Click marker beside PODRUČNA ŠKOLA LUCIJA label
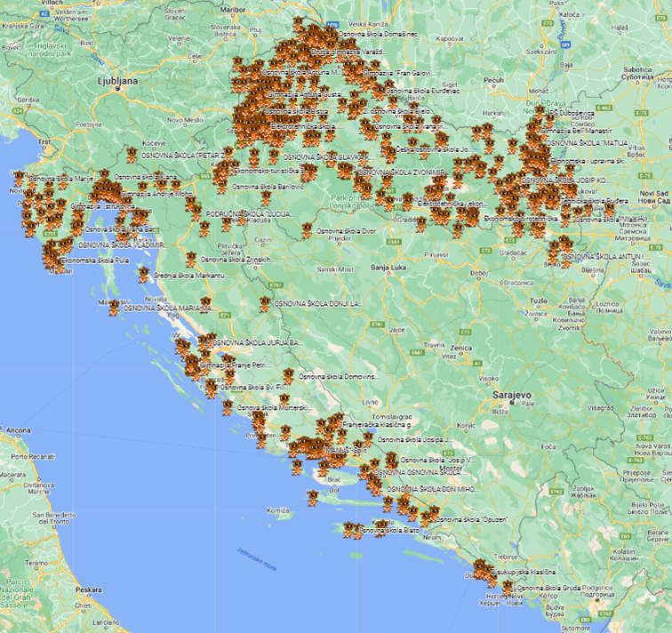Screen dimensions: 672x633 click(x=196, y=213)
